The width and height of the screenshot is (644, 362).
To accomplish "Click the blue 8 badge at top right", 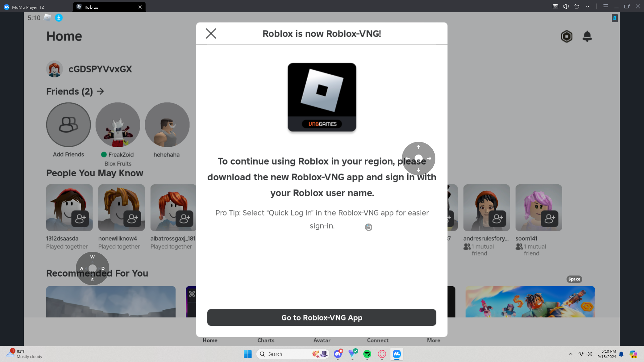I will (x=614, y=18).
